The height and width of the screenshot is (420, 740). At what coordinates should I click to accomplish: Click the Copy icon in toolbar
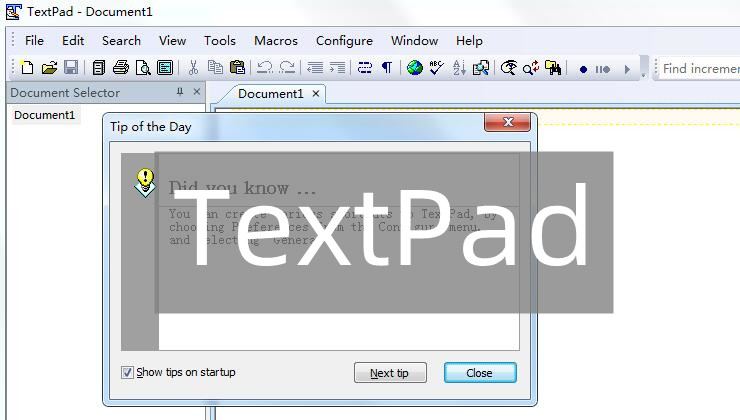click(x=215, y=68)
